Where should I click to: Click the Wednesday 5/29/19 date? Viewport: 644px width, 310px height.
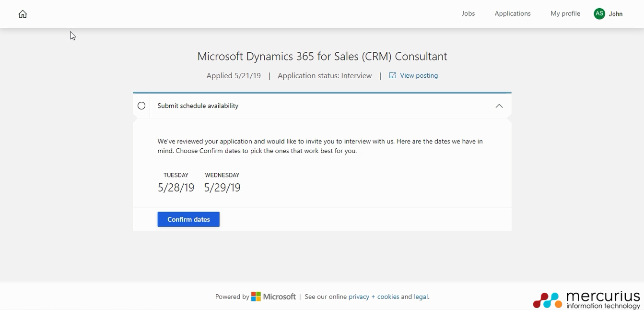click(x=222, y=183)
